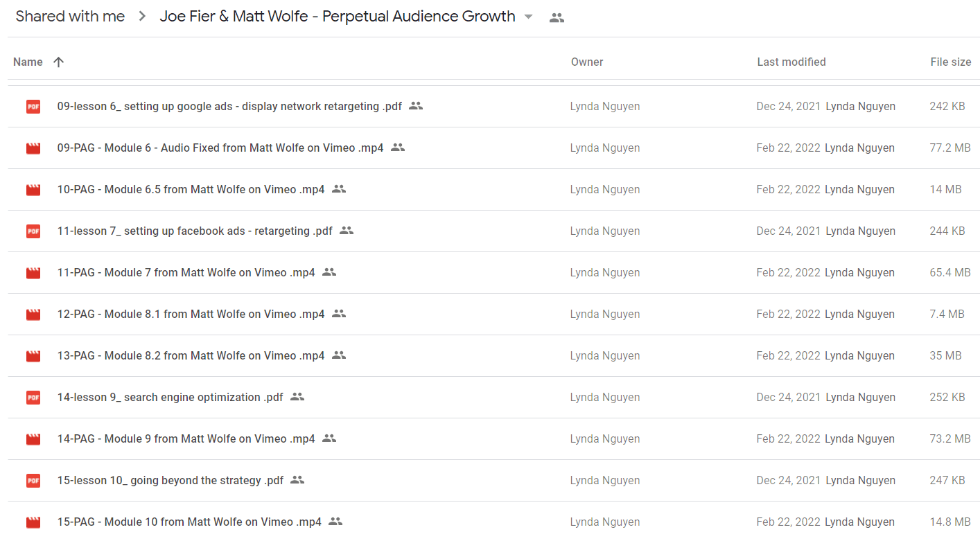Select 09-lesson 6 setting up google ads pdf

229,107
